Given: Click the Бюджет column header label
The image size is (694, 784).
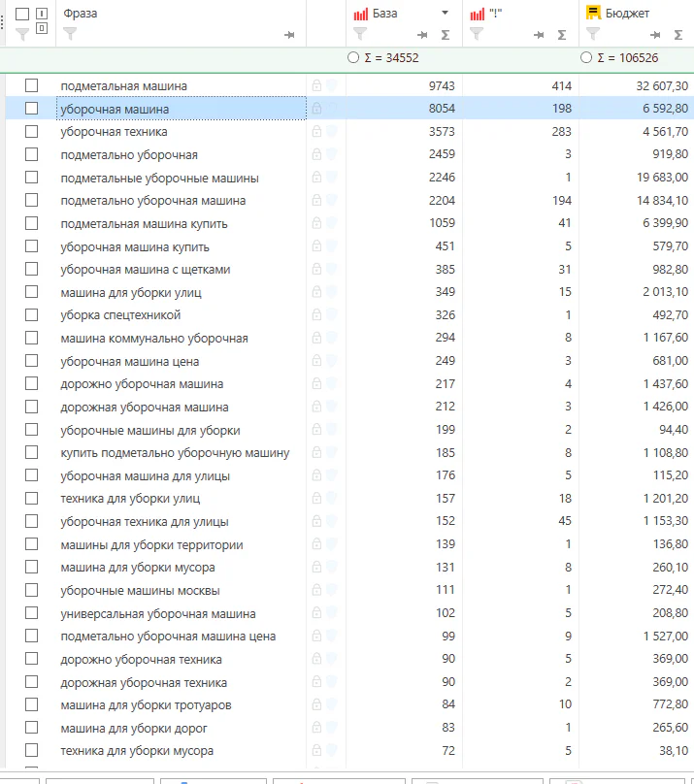Looking at the screenshot, I should 627,14.
